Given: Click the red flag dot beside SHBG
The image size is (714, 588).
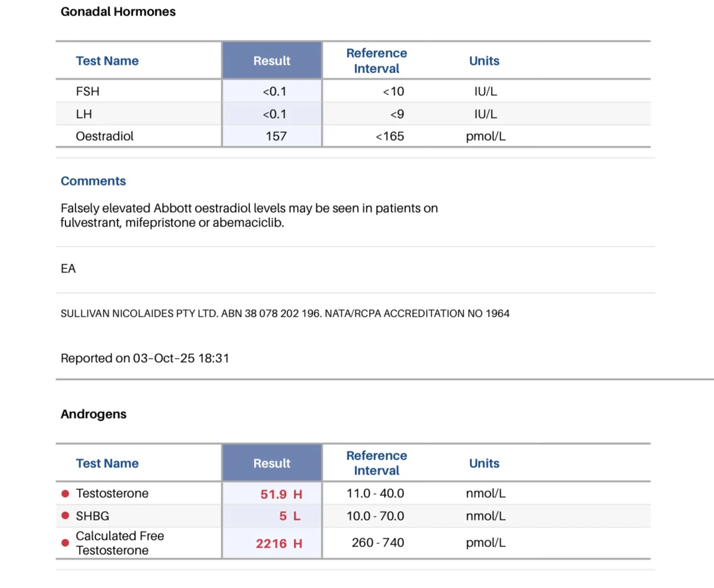Looking at the screenshot, I should click(x=65, y=516).
